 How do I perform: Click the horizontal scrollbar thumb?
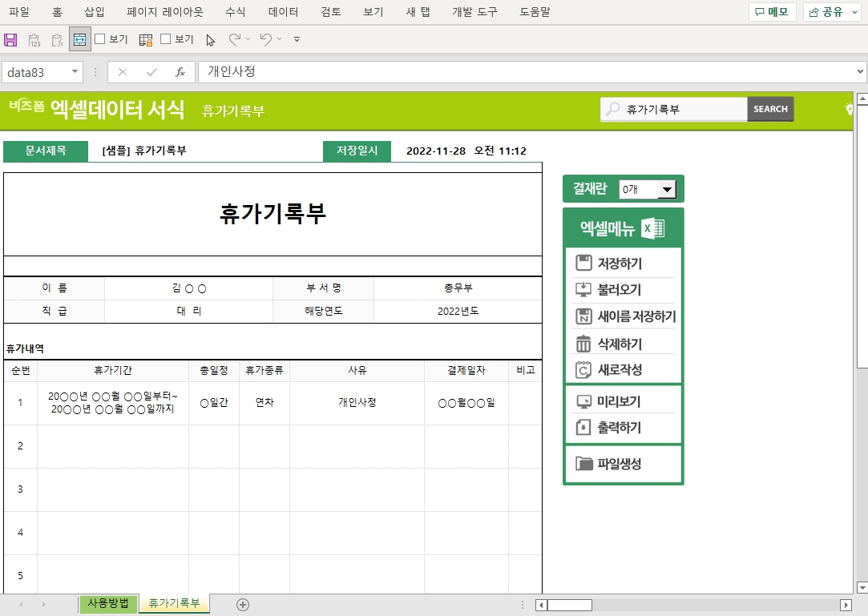pyautogui.click(x=569, y=605)
